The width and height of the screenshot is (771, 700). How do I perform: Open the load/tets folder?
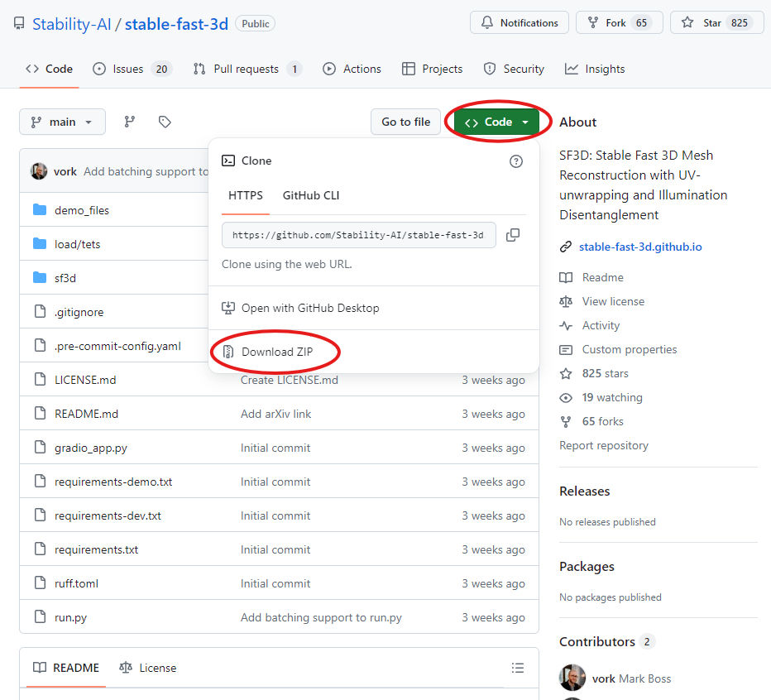click(77, 244)
